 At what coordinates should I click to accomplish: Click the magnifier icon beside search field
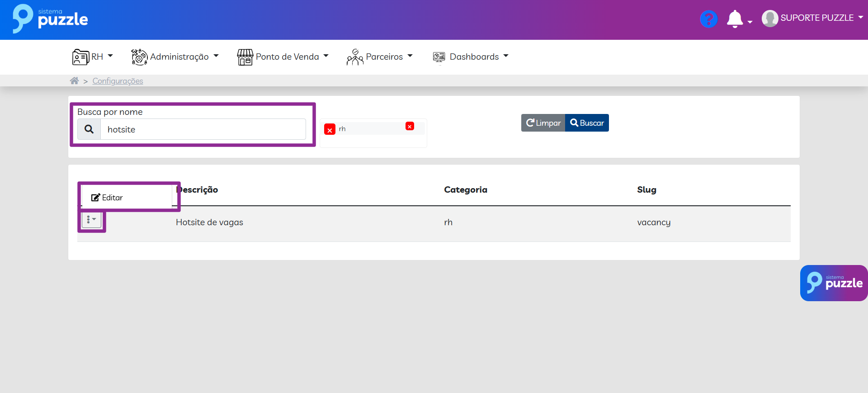[x=89, y=129]
